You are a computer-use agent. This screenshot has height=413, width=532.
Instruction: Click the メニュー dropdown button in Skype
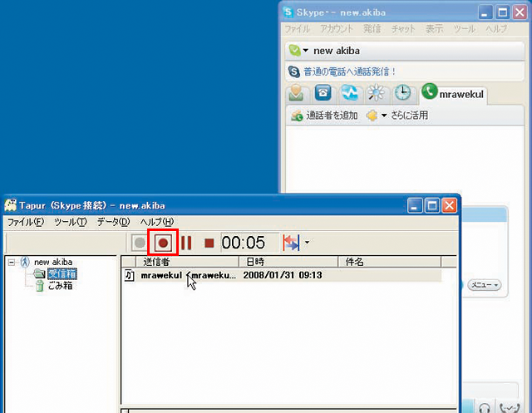click(x=484, y=285)
